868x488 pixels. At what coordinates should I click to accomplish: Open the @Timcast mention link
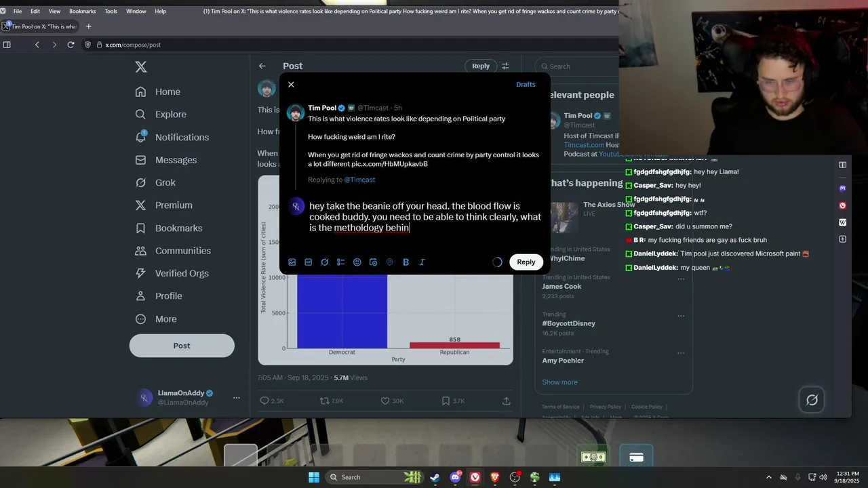[x=359, y=180]
